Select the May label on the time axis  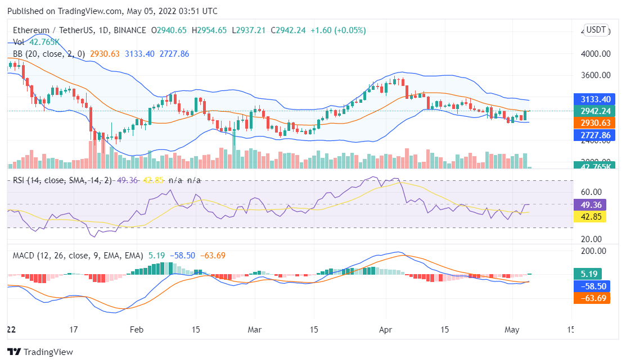[512, 330]
